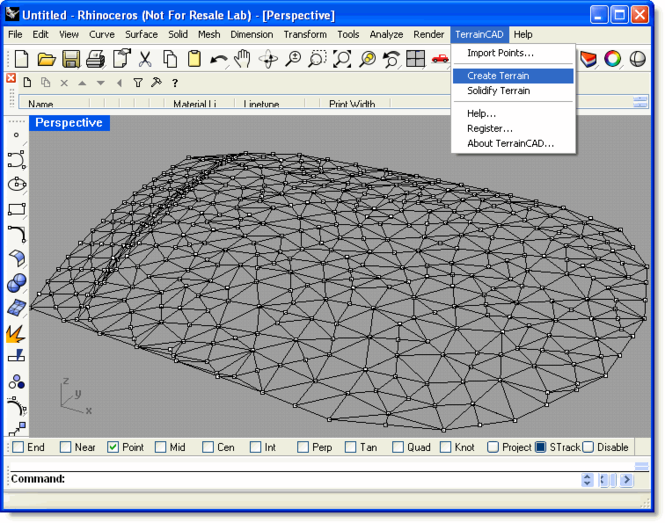Uncheck the Point osnap checkbox
This screenshot has width=665, height=523.
113,447
